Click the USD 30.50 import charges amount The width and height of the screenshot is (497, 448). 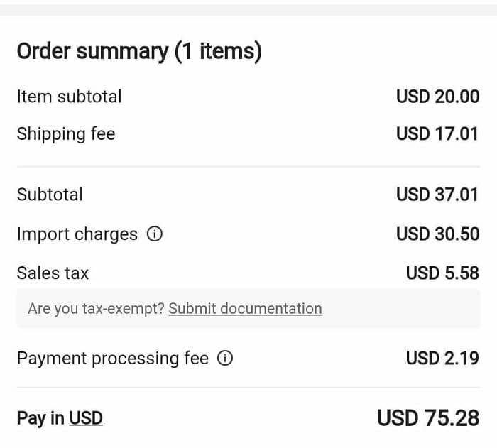click(x=438, y=234)
